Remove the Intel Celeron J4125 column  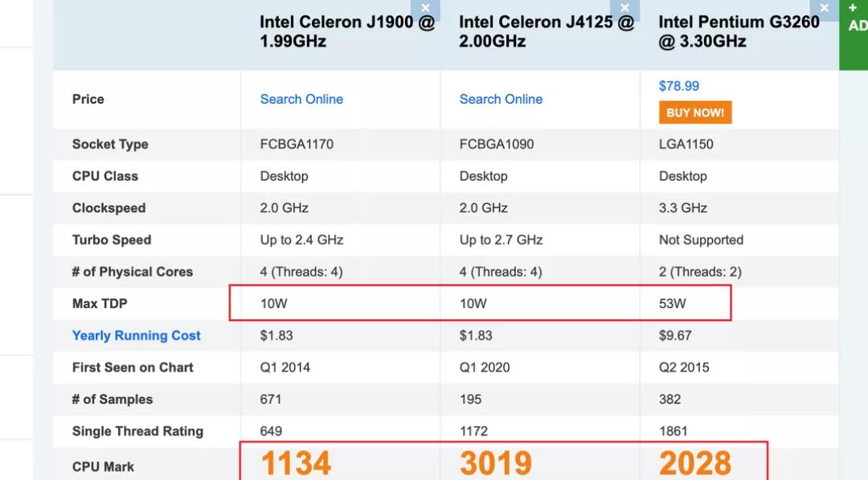coord(624,9)
